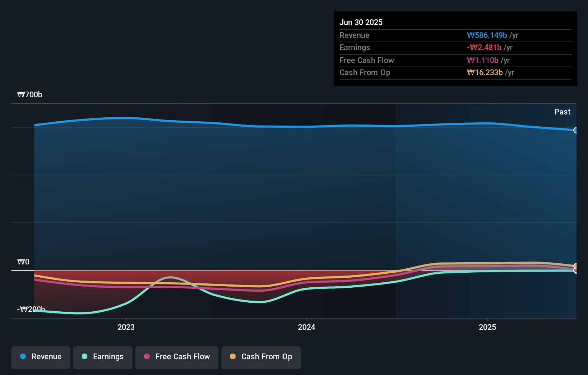Click the 2025 x-axis label
The width and height of the screenshot is (588, 375).
(x=487, y=327)
